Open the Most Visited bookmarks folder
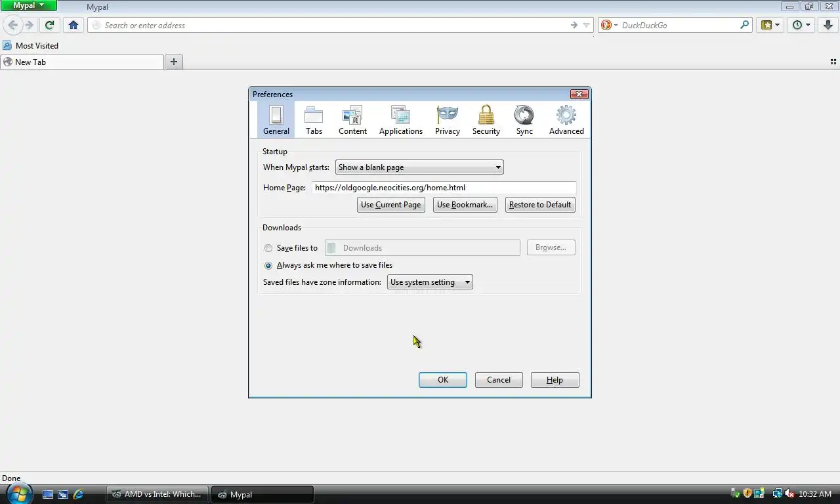 pyautogui.click(x=31, y=45)
